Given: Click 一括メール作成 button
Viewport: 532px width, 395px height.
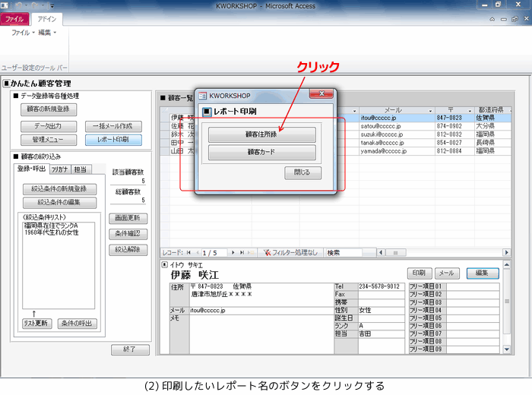Looking at the screenshot, I should (113, 126).
